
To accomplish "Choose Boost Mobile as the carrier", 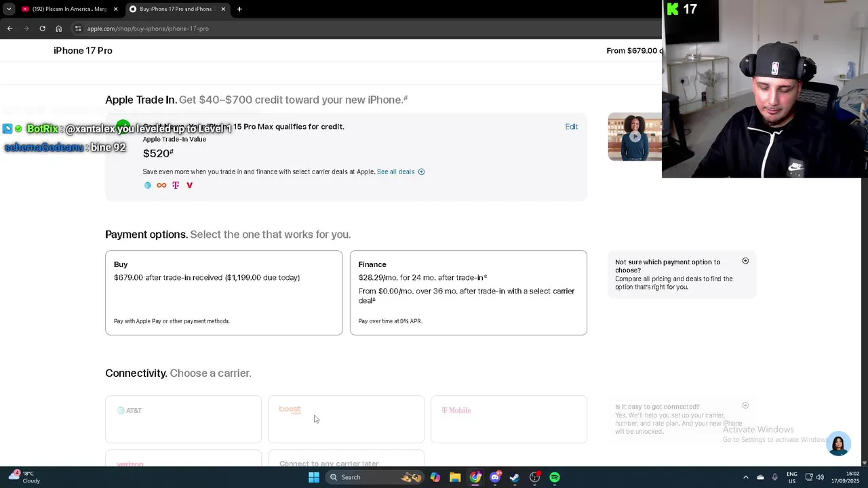I will 346,419.
